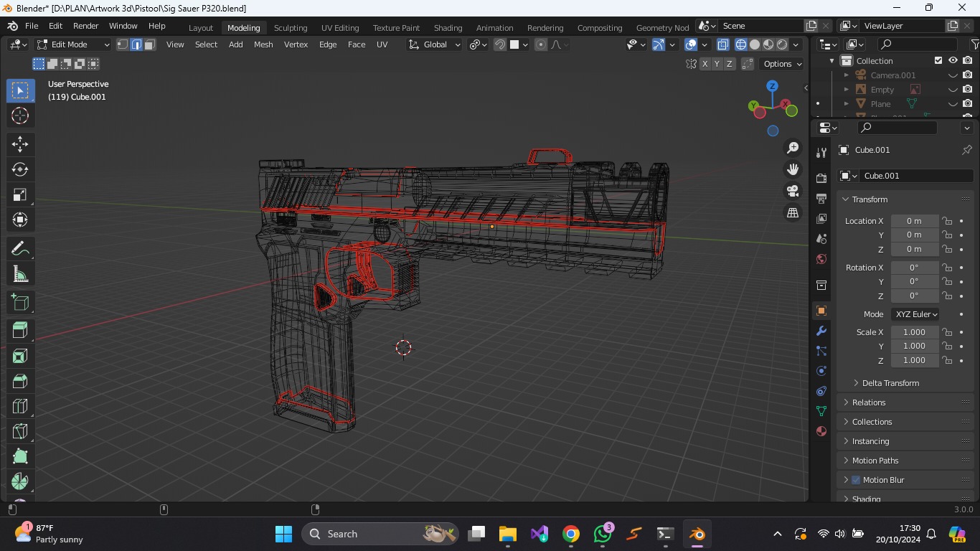Image resolution: width=980 pixels, height=551 pixels.
Task: Toggle proportional editing
Action: coord(541,44)
